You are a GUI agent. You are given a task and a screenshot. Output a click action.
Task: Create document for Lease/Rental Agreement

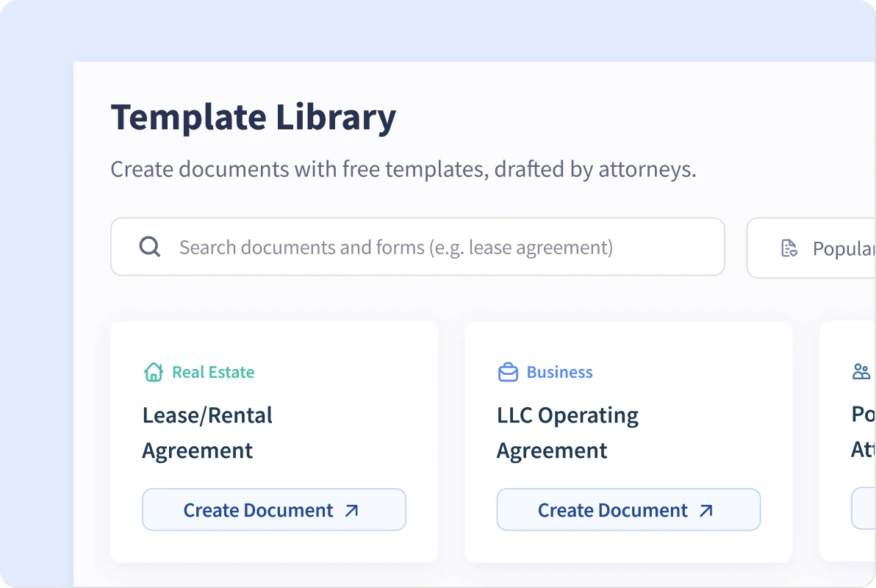273,510
